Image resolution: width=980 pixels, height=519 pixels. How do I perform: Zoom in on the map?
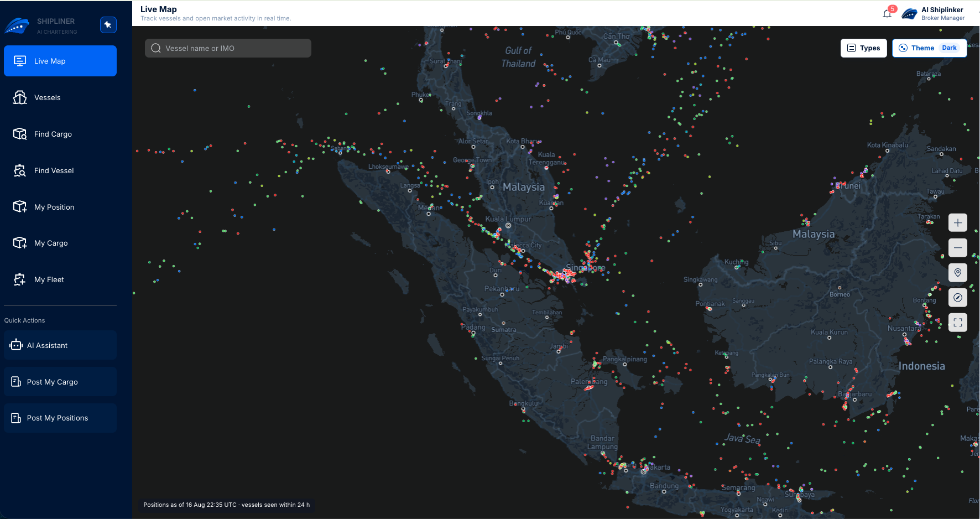pyautogui.click(x=958, y=223)
